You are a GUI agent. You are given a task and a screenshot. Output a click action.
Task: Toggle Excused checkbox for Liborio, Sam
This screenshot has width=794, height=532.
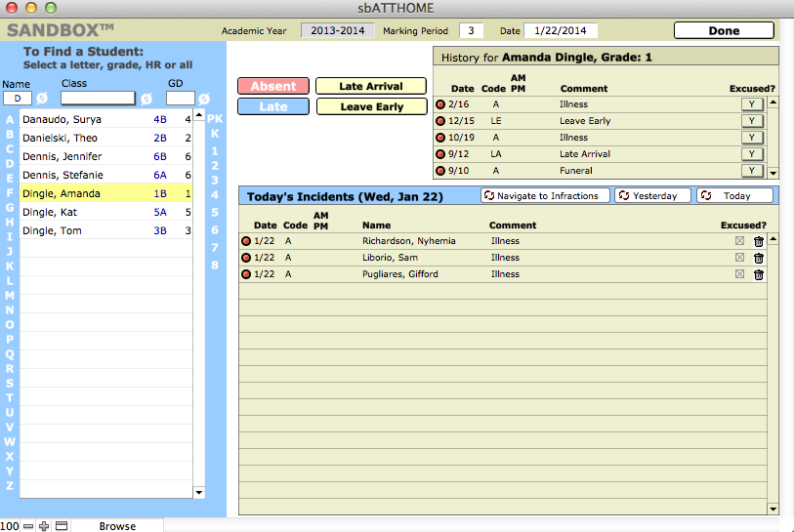(739, 258)
